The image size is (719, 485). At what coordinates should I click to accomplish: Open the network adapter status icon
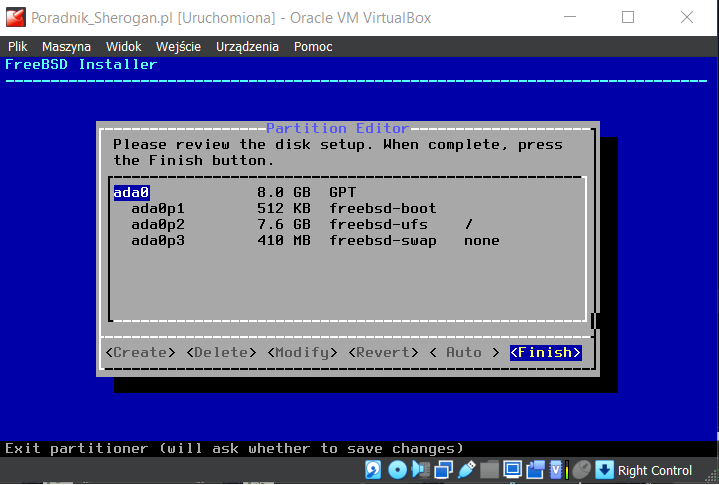click(443, 470)
